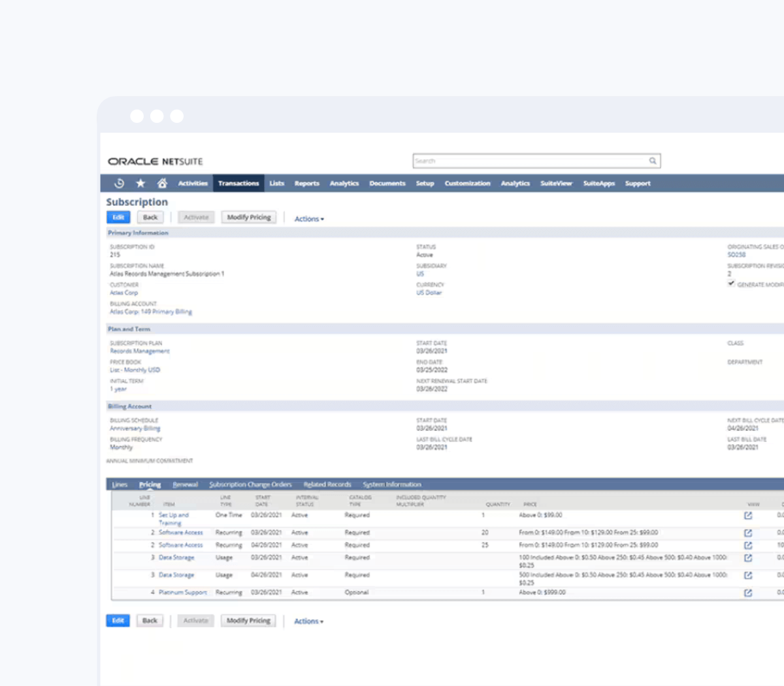The height and width of the screenshot is (686, 784).
Task: Open the 1 year initial term link
Action: point(118,389)
